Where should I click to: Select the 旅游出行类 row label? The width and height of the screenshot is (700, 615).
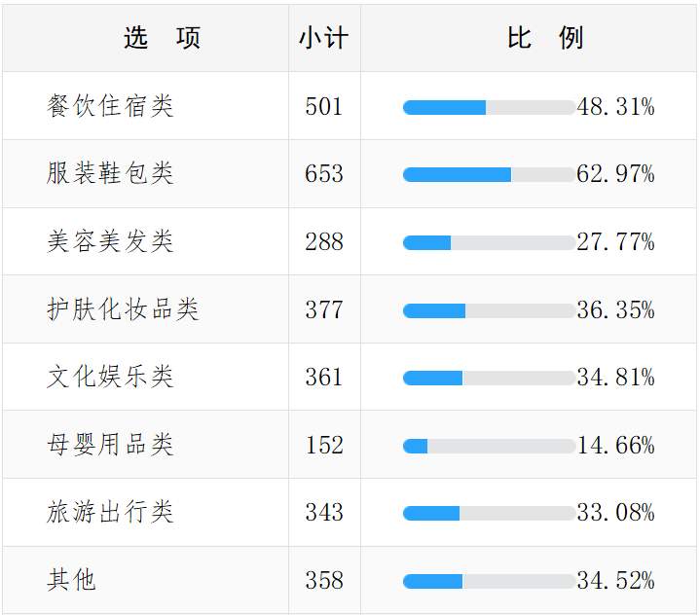click(x=110, y=512)
